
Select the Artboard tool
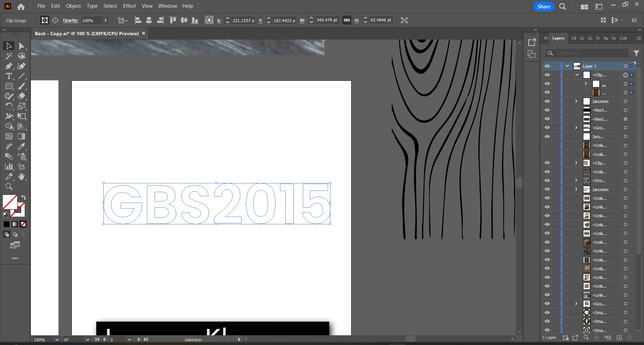pos(22,167)
